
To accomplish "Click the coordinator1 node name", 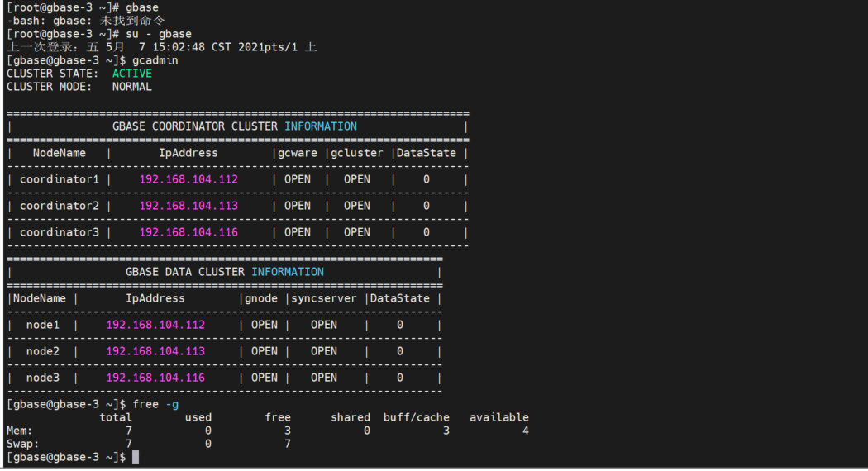I will coord(60,179).
